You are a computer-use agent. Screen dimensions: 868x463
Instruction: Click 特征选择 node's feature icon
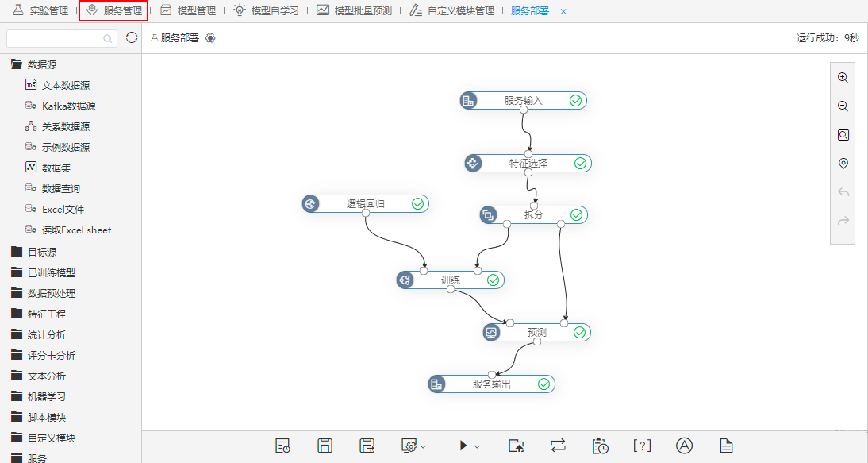(x=473, y=163)
